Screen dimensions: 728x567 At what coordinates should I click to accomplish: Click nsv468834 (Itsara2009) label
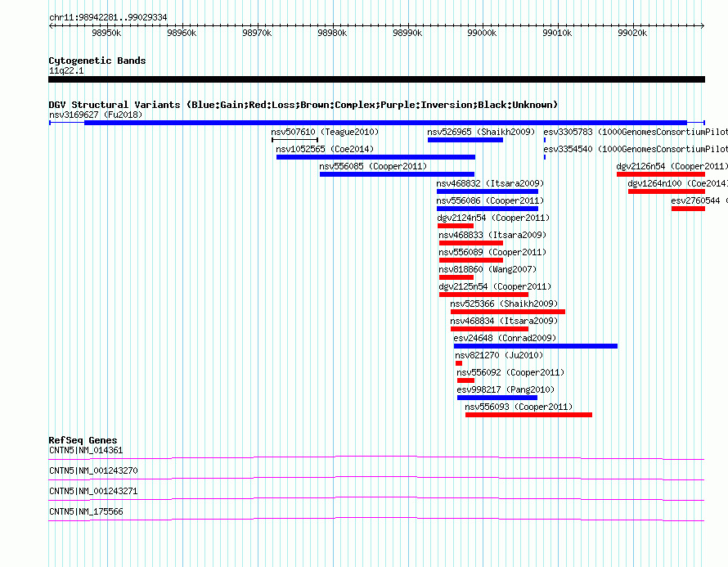coord(504,321)
